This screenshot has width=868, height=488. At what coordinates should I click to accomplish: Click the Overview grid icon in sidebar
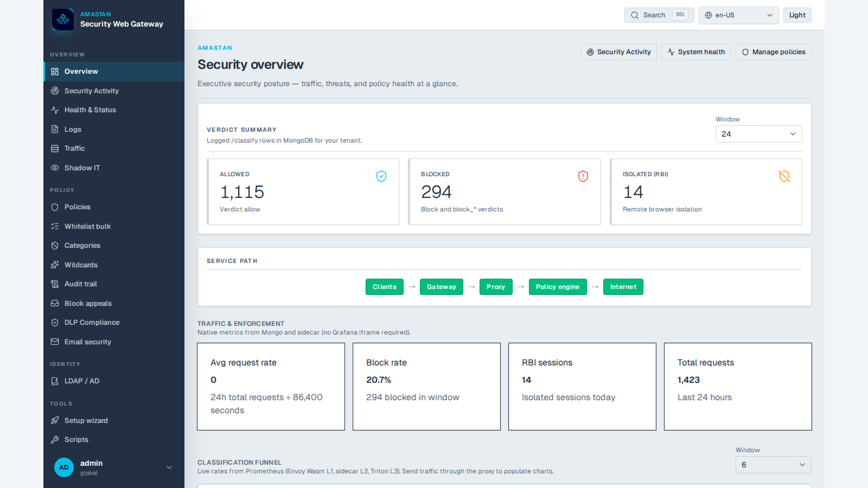[x=55, y=71]
